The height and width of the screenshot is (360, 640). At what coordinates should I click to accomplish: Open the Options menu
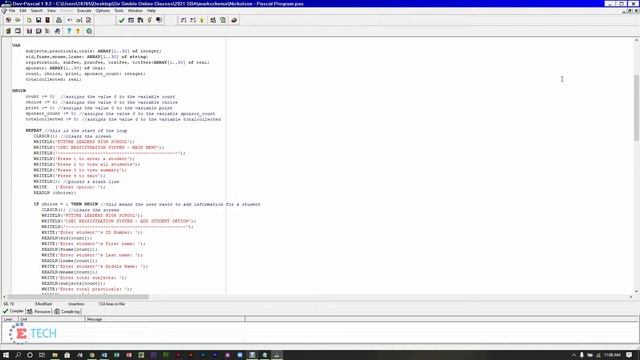point(103,11)
